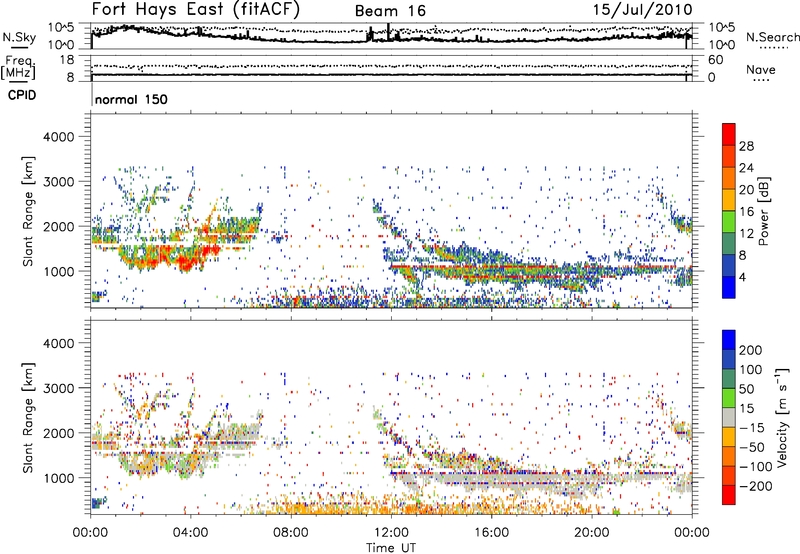800x554 pixels.
Task: Click the '18' frequency axis tick
Action: [67, 60]
